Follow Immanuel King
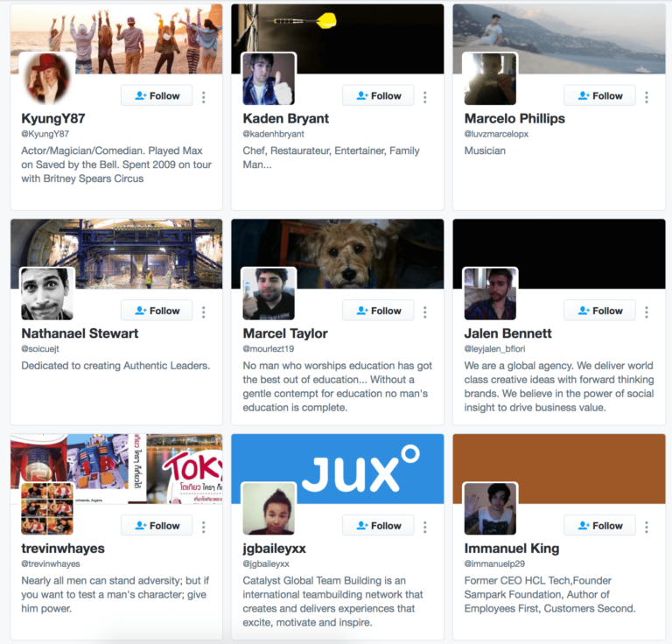The width and height of the screenshot is (672, 644). (599, 525)
